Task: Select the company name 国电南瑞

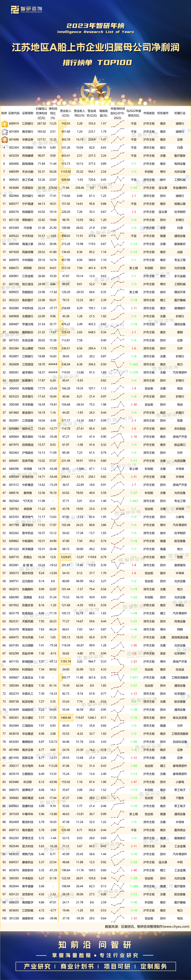Action: click(x=28, y=164)
